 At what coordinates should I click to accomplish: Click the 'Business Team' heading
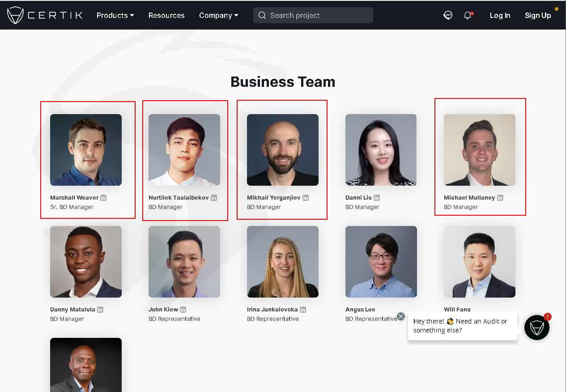283,82
